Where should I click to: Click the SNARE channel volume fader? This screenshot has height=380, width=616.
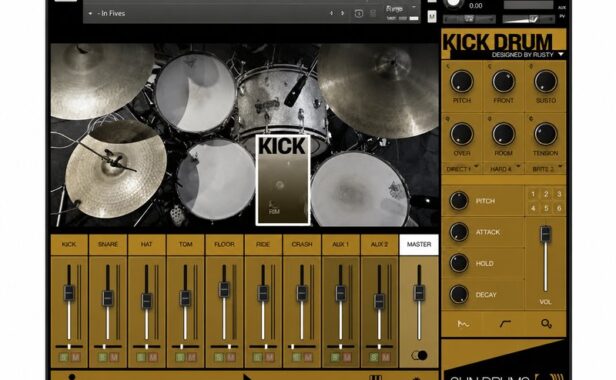(108, 298)
